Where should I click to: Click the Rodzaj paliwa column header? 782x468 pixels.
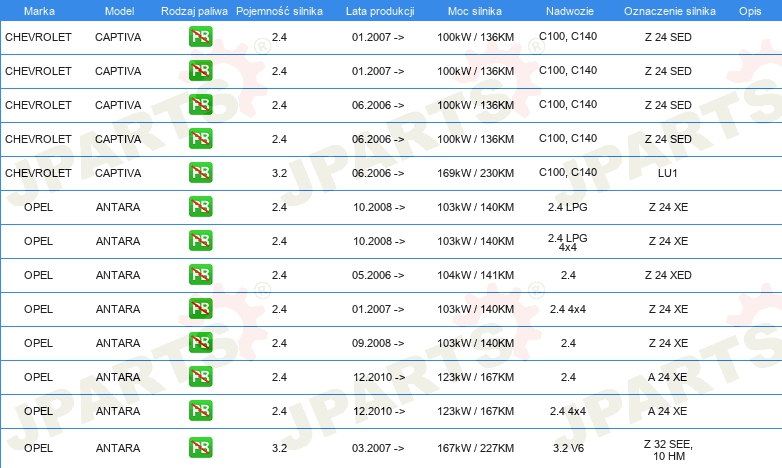click(194, 11)
